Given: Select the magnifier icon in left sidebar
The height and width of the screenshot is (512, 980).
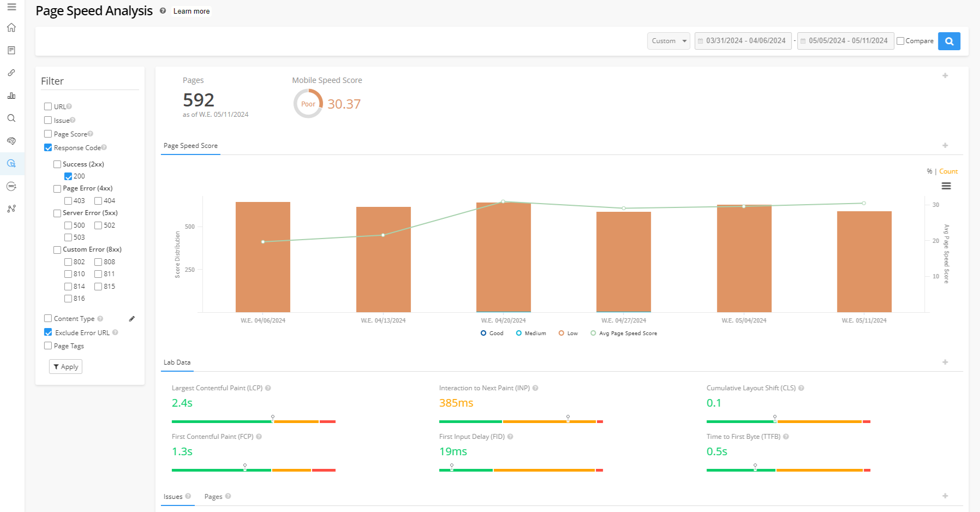Looking at the screenshot, I should pos(11,118).
